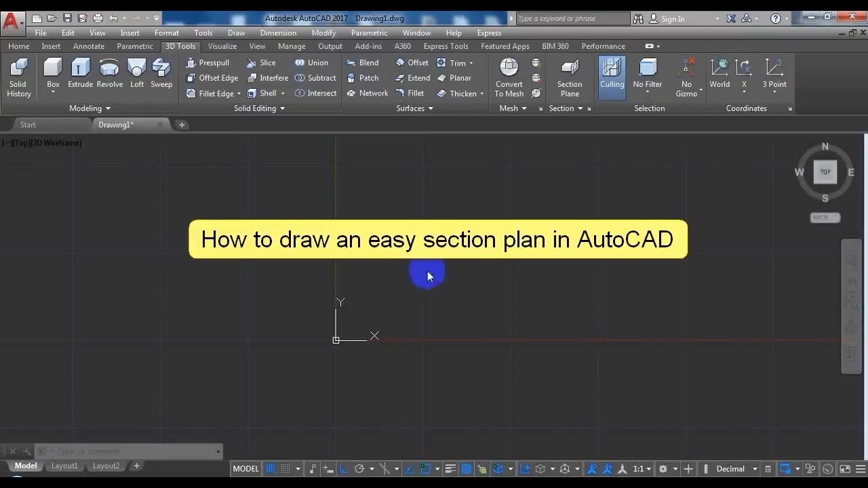The image size is (868, 488).
Task: Expand the Mesh panel dropdown
Action: tap(513, 108)
